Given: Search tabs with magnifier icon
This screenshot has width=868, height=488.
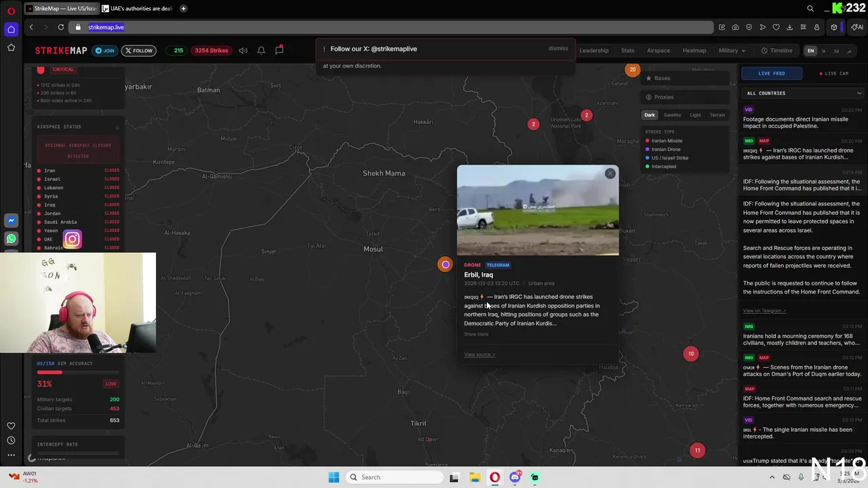Looking at the screenshot, I should (x=810, y=9).
